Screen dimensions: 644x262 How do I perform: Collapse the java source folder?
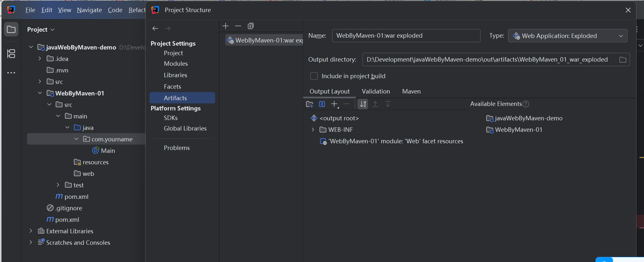(67, 127)
